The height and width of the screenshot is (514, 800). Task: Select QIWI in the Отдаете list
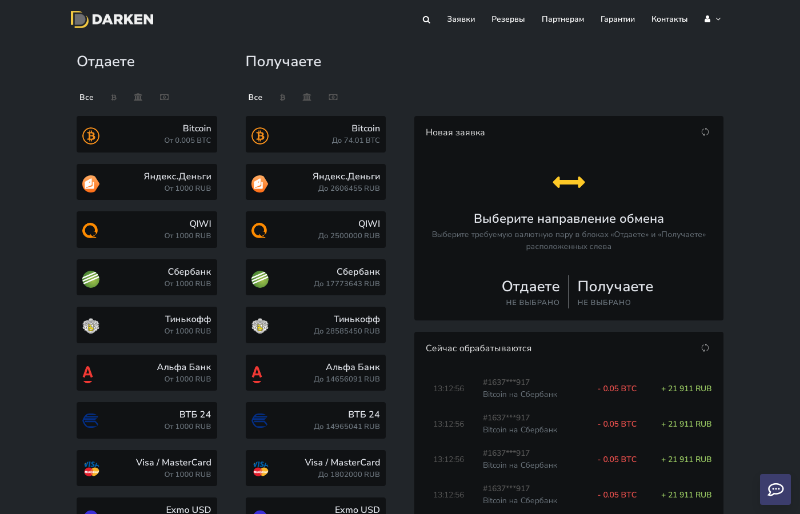point(147,230)
